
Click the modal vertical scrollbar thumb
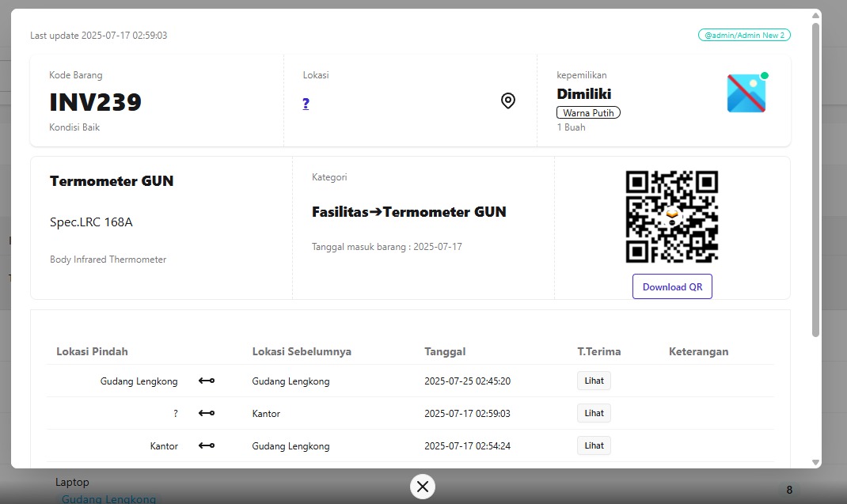pos(815,180)
